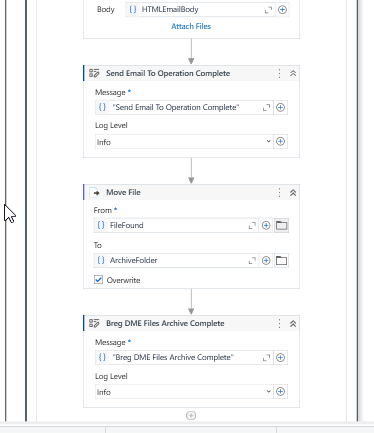Click plus icon beside Breg DME Log Level
374x433 pixels.
pos(280,392)
